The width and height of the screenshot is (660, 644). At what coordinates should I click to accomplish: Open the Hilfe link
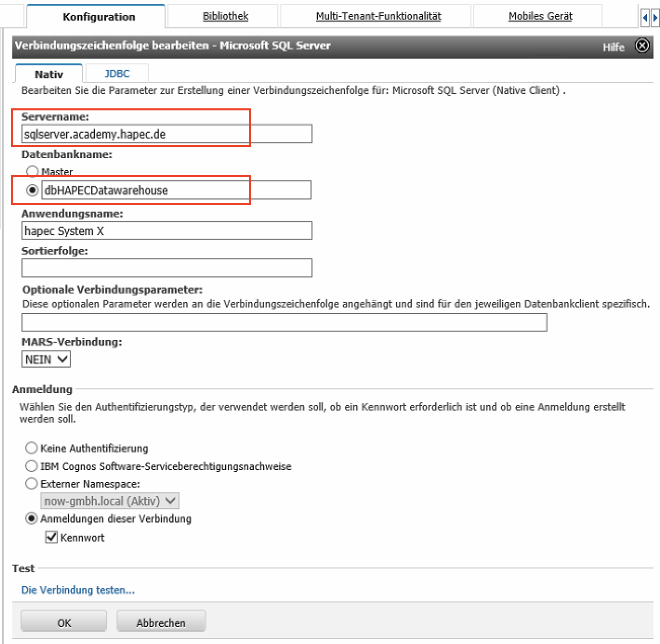(613, 47)
